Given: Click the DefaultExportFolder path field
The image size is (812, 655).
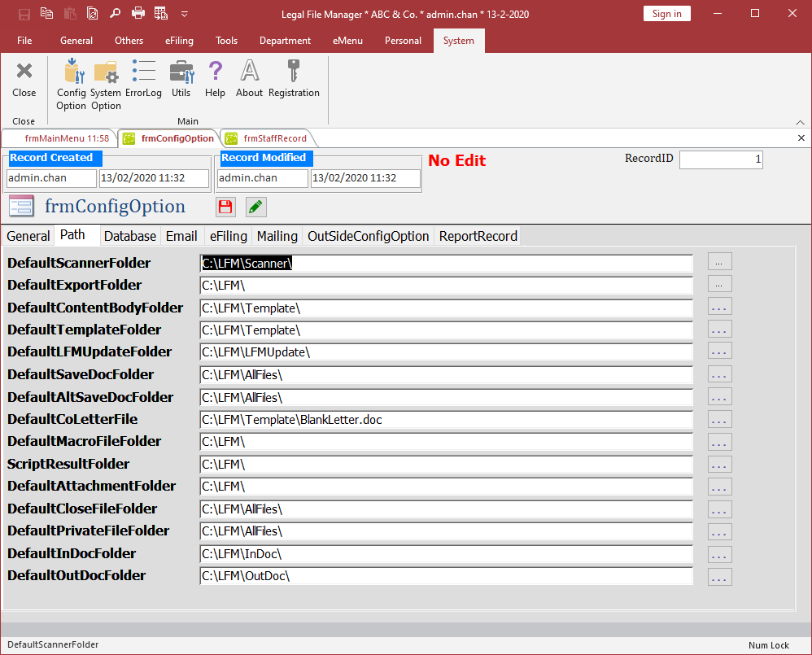Looking at the screenshot, I should click(447, 286).
